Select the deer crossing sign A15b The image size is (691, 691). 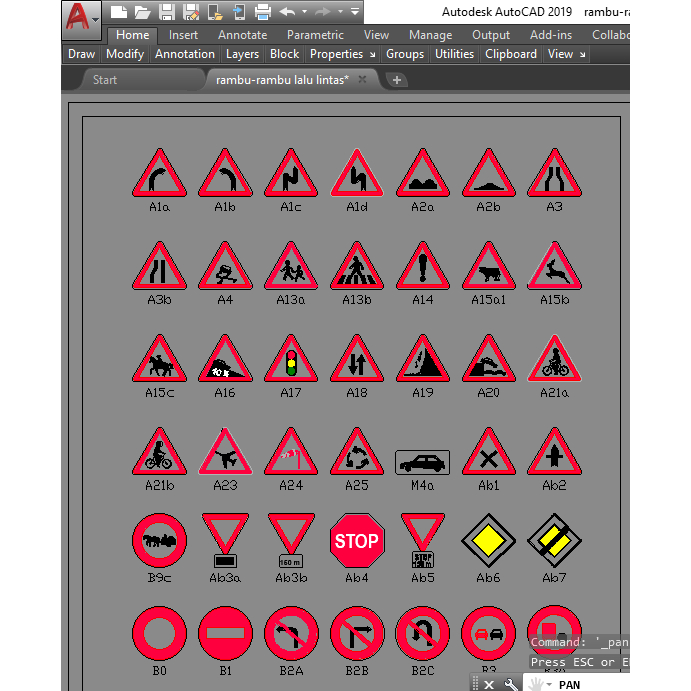point(554,266)
